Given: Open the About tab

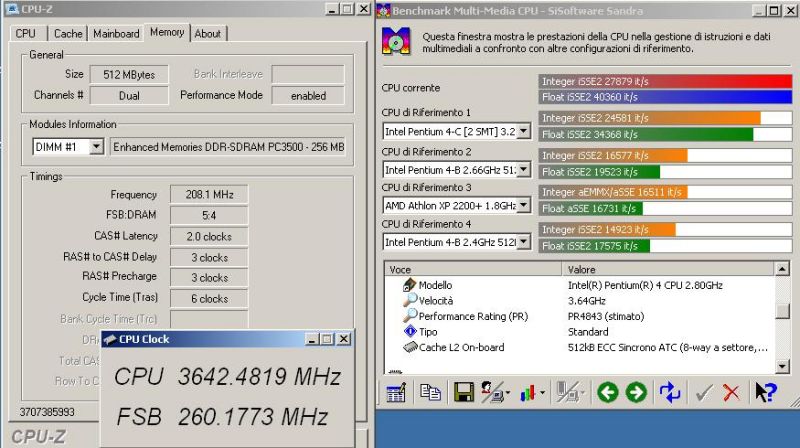Looking at the screenshot, I should [x=208, y=34].
